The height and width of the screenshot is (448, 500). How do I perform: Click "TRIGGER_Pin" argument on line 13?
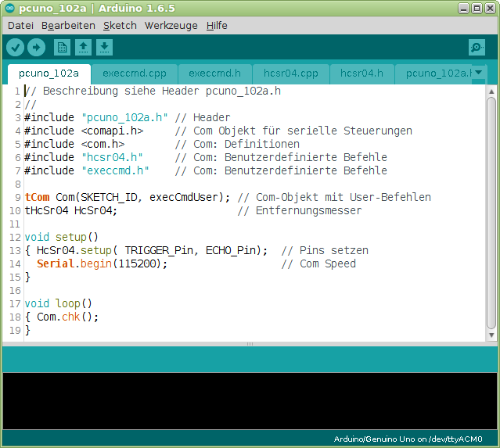point(159,251)
